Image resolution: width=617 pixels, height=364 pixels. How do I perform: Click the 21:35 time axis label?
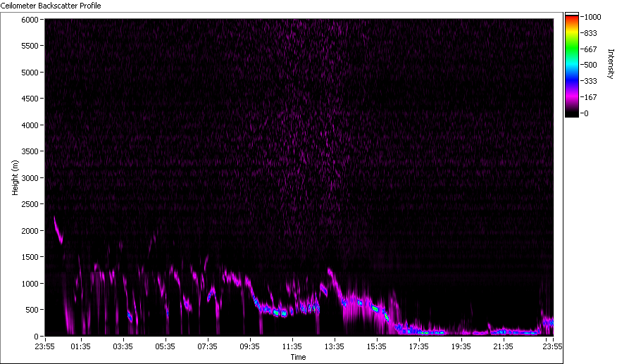tap(504, 346)
